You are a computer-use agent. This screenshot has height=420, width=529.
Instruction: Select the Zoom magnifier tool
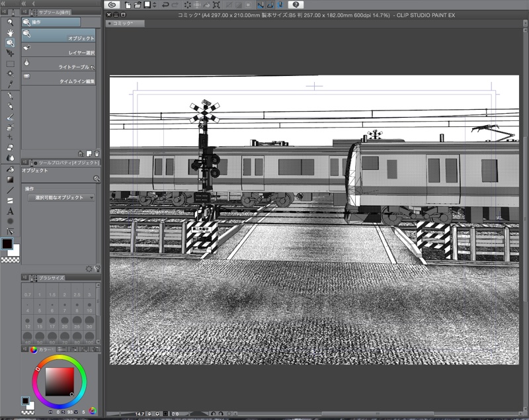(11, 22)
